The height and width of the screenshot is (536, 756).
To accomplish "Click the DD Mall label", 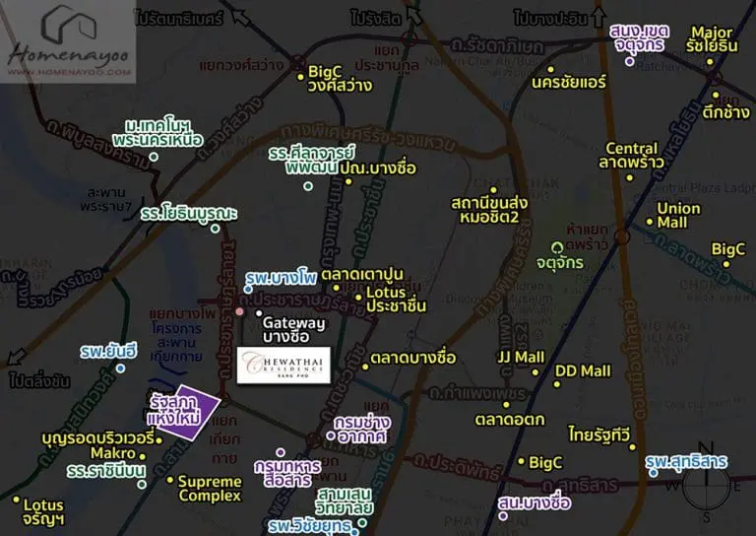I will pyautogui.click(x=583, y=371).
